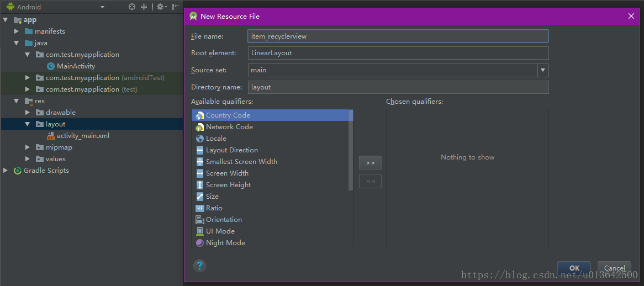Add qualifier with >> button

[x=370, y=163]
